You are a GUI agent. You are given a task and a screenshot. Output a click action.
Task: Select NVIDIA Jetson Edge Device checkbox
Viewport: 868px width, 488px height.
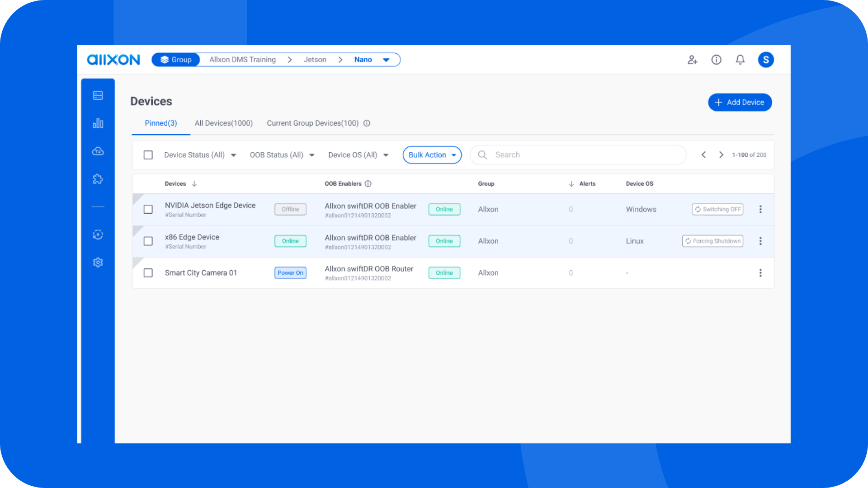(148, 210)
